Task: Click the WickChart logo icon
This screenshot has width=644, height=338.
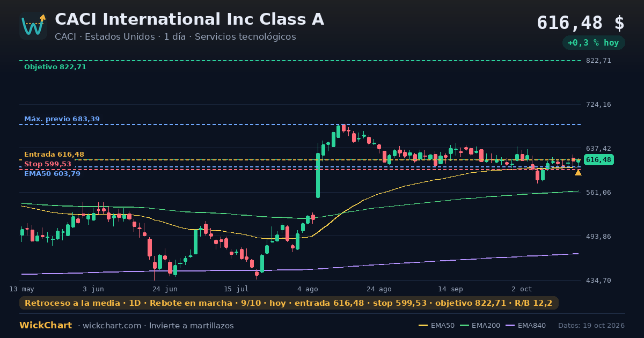Action: [x=33, y=26]
